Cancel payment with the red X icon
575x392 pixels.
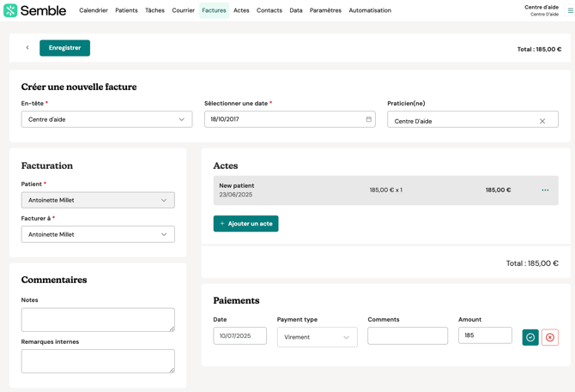click(550, 337)
